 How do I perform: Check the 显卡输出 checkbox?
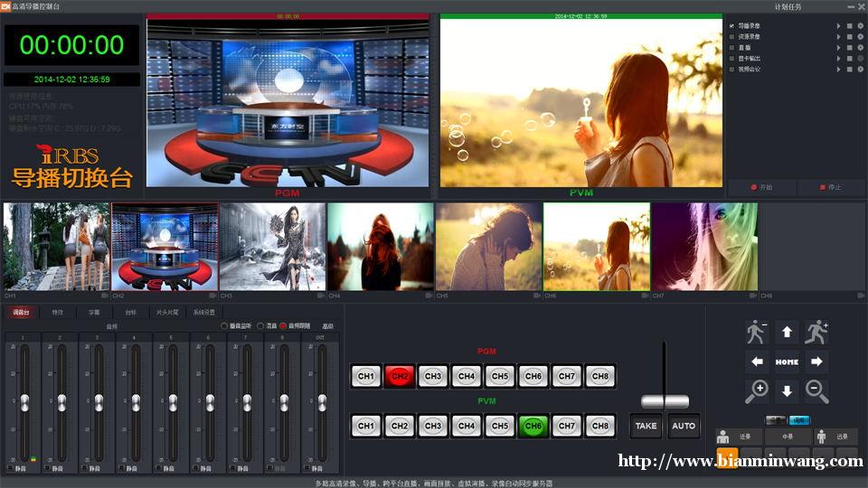pyautogui.click(x=731, y=58)
